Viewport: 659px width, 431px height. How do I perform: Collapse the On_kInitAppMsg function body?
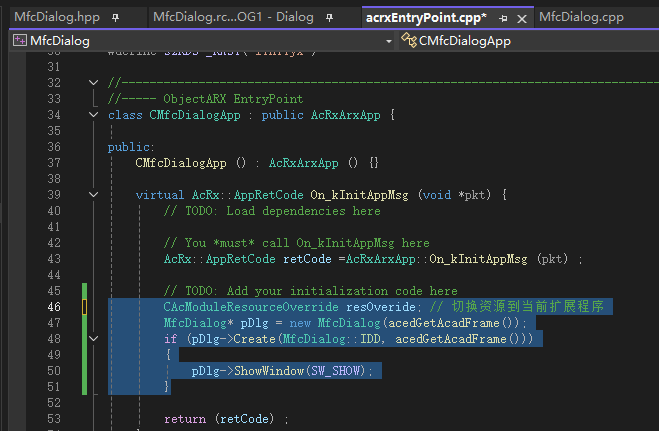94,195
